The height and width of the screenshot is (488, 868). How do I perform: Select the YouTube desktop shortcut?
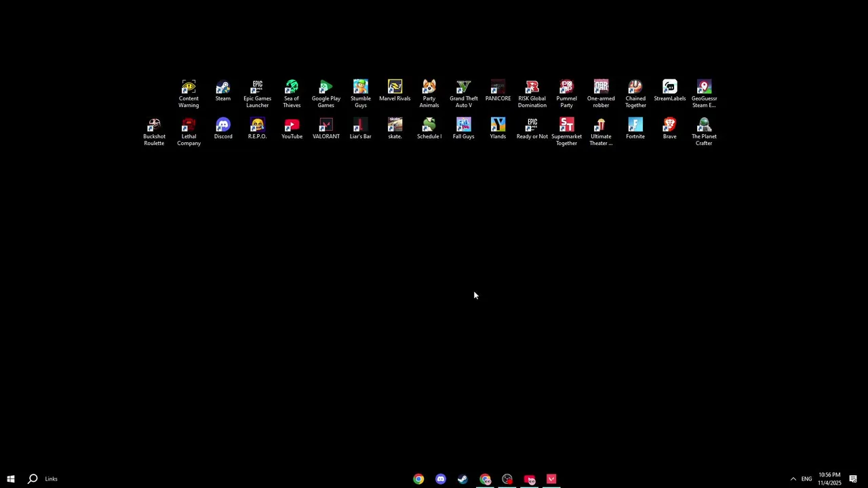pyautogui.click(x=292, y=129)
